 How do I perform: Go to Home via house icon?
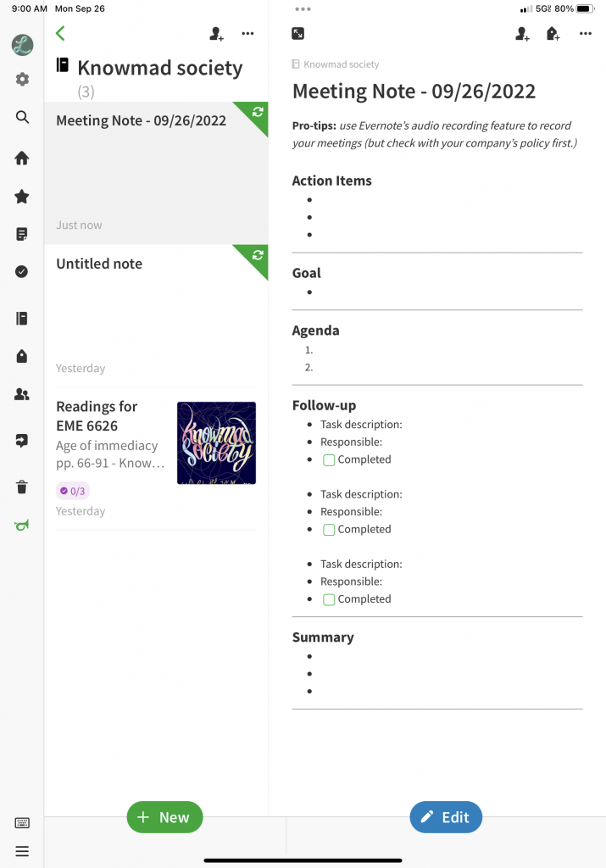tap(22, 158)
